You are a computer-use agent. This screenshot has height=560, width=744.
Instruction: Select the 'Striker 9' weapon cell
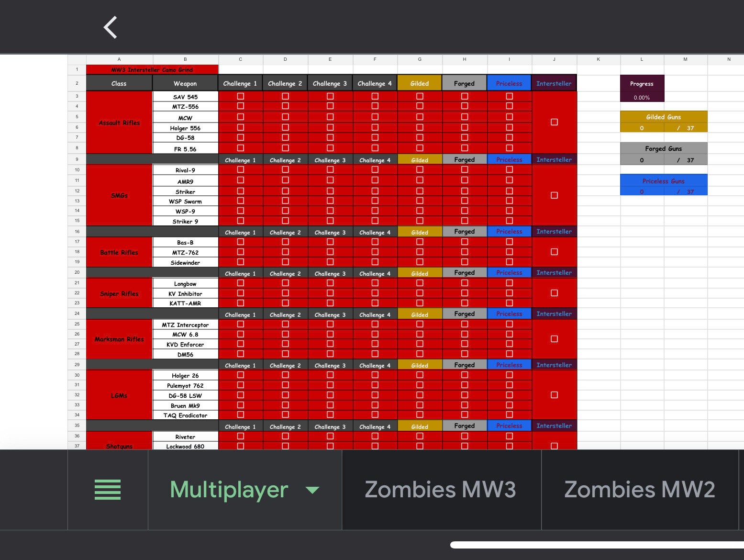click(185, 221)
